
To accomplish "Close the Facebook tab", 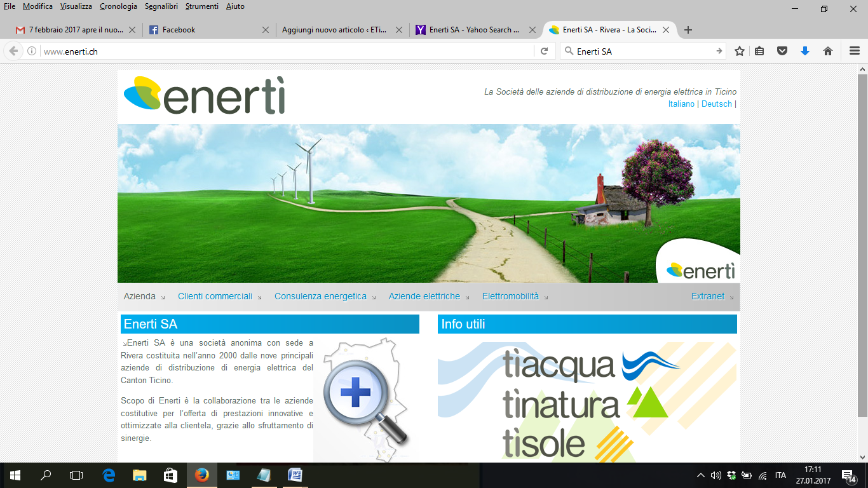I will pos(266,30).
